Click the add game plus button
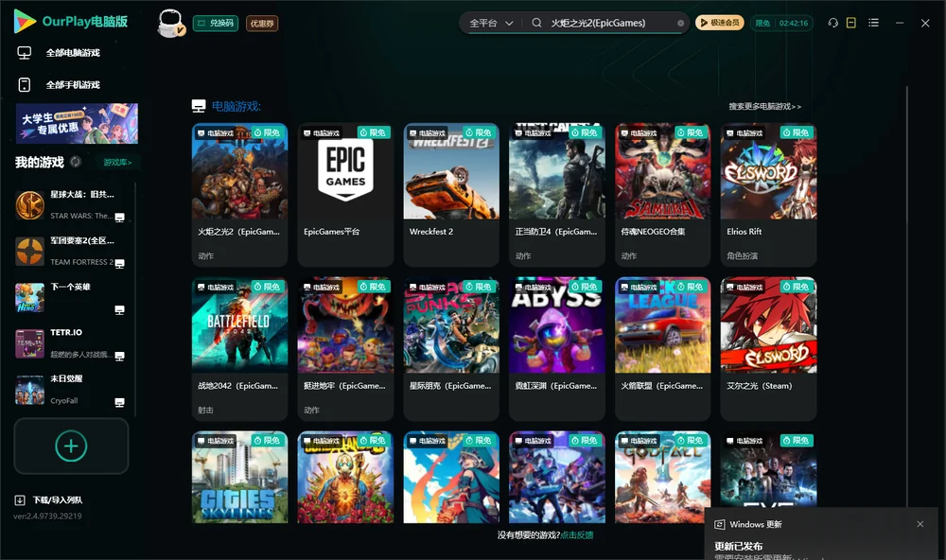This screenshot has height=560, width=946. click(x=71, y=446)
